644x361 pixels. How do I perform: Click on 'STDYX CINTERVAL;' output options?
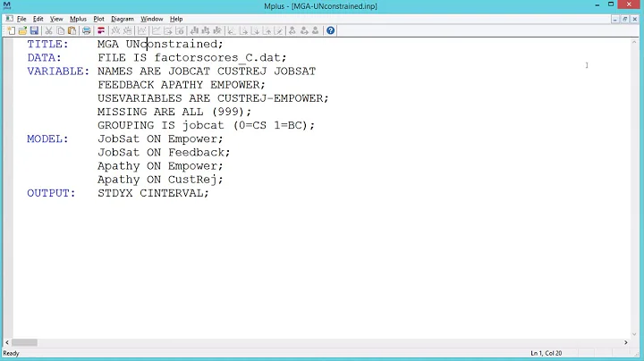point(153,193)
